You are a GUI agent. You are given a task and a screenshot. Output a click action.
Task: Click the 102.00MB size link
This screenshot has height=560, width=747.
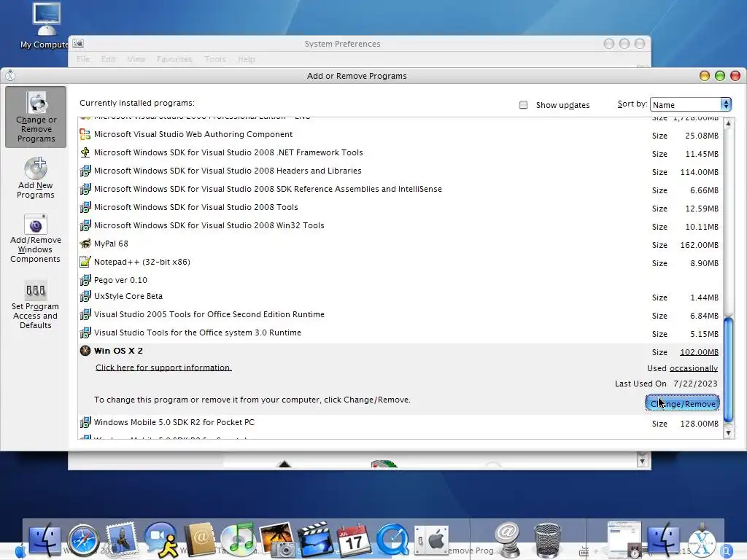click(699, 352)
